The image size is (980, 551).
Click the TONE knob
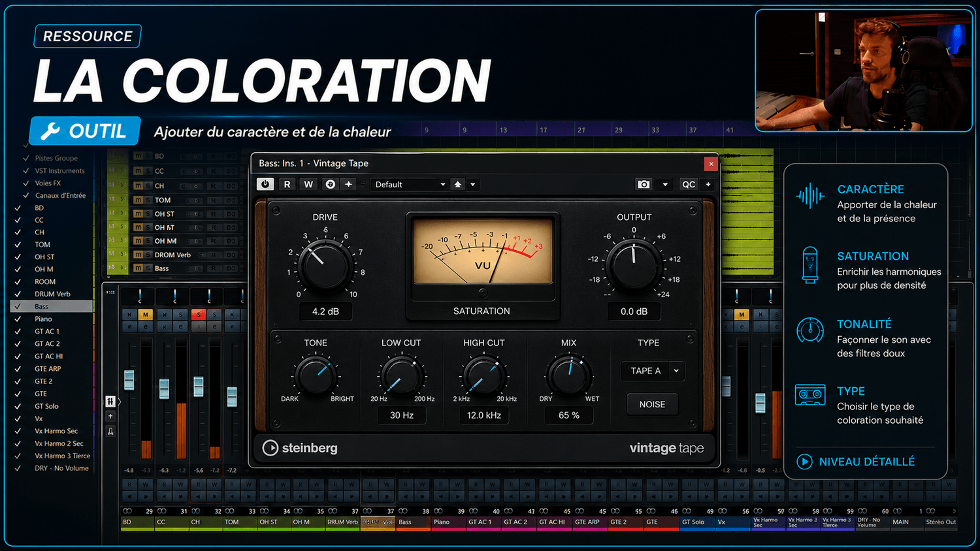(316, 375)
